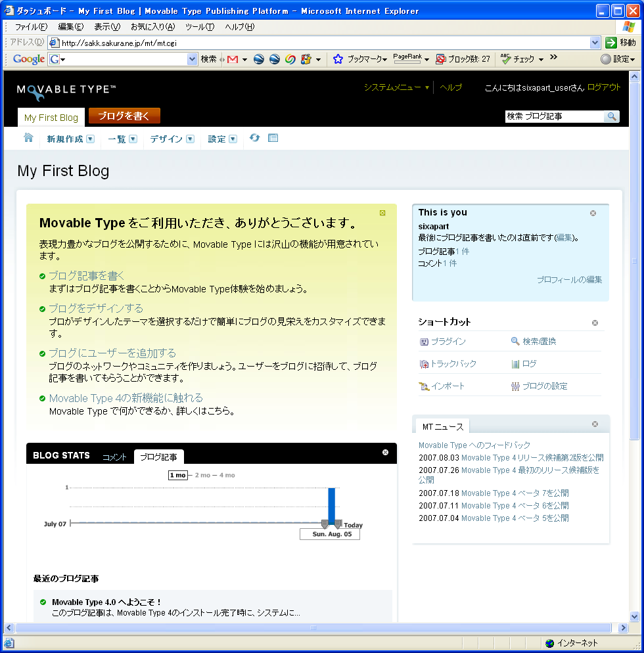644x653 pixels.
Task: Click the address bar URL field
Action: tap(319, 43)
